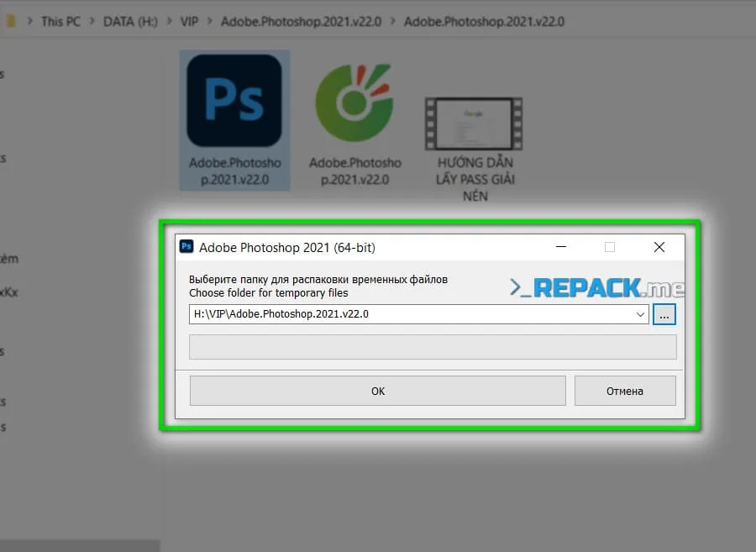Cancel the installer with the Отмена button
Screen dimensions: 756x552
pyautogui.click(x=625, y=391)
